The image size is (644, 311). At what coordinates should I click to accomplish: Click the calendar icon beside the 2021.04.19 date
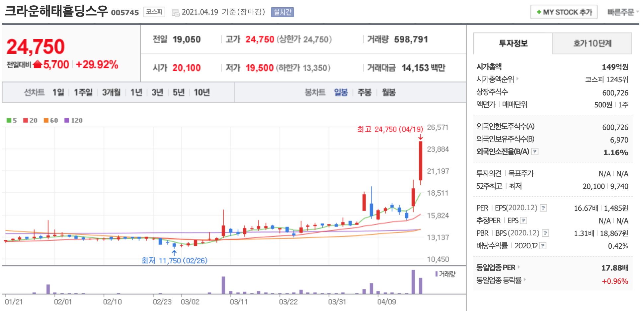pos(176,13)
